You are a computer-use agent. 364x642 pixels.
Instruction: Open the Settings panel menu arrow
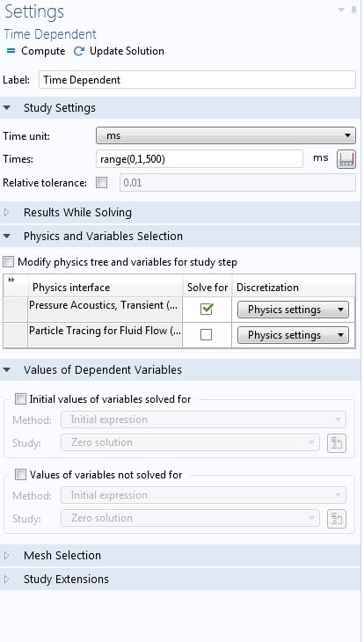(340, 10)
